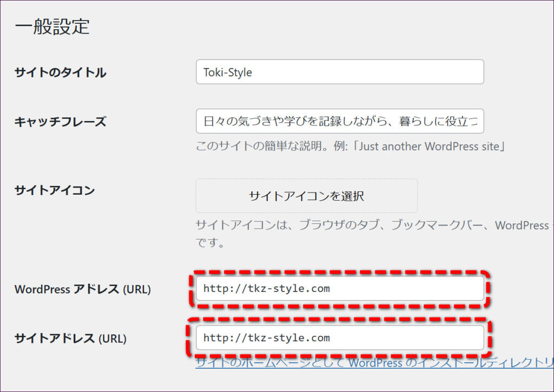554x392 pixels.
Task: Click the 一般設定 page heading
Action: coord(52,26)
